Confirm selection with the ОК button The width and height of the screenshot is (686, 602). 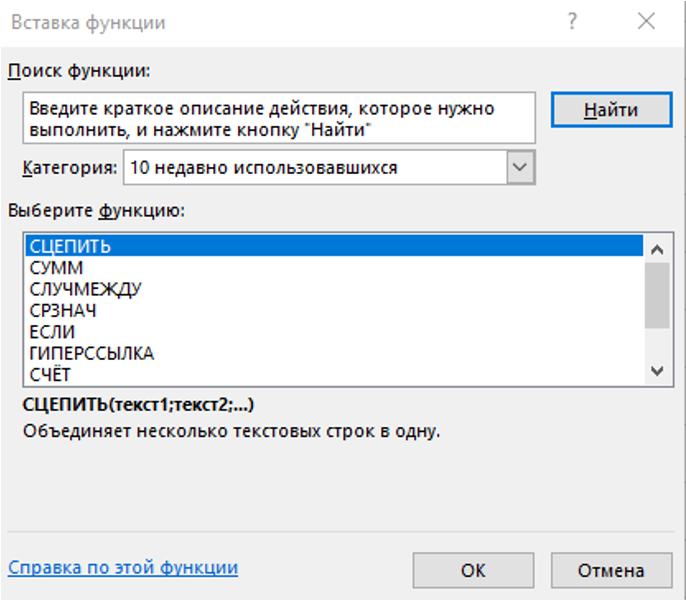pyautogui.click(x=473, y=571)
